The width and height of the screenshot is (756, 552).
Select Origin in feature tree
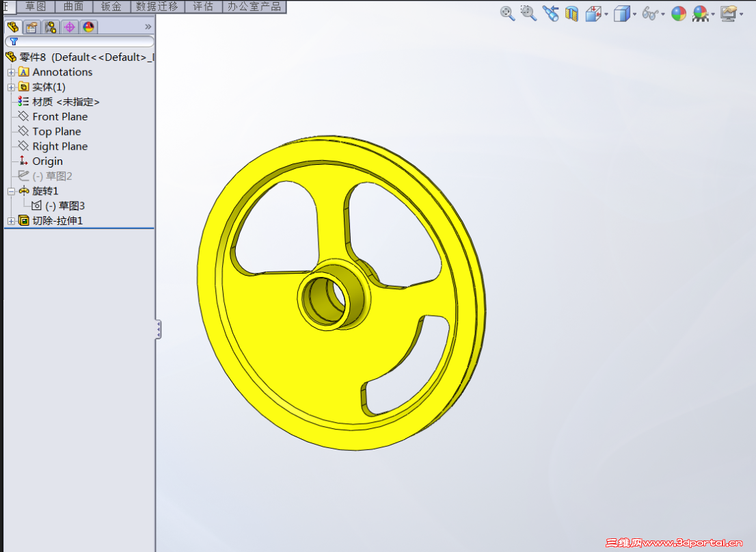[47, 161]
